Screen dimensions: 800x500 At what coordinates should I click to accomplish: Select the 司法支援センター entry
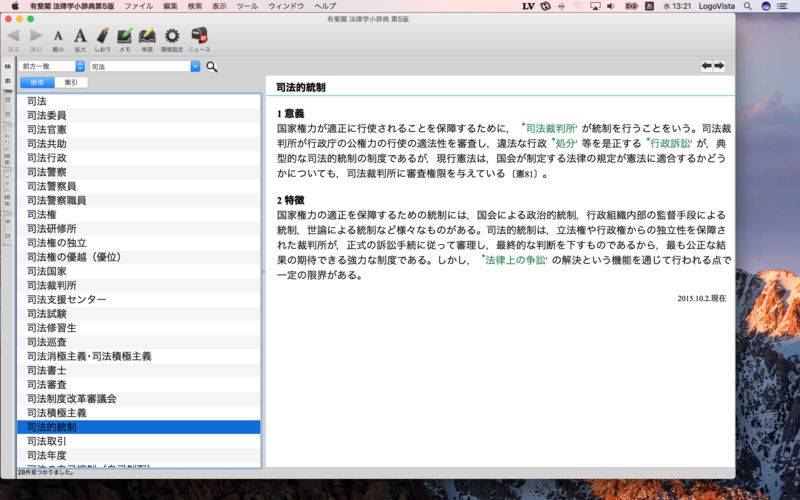(139, 299)
